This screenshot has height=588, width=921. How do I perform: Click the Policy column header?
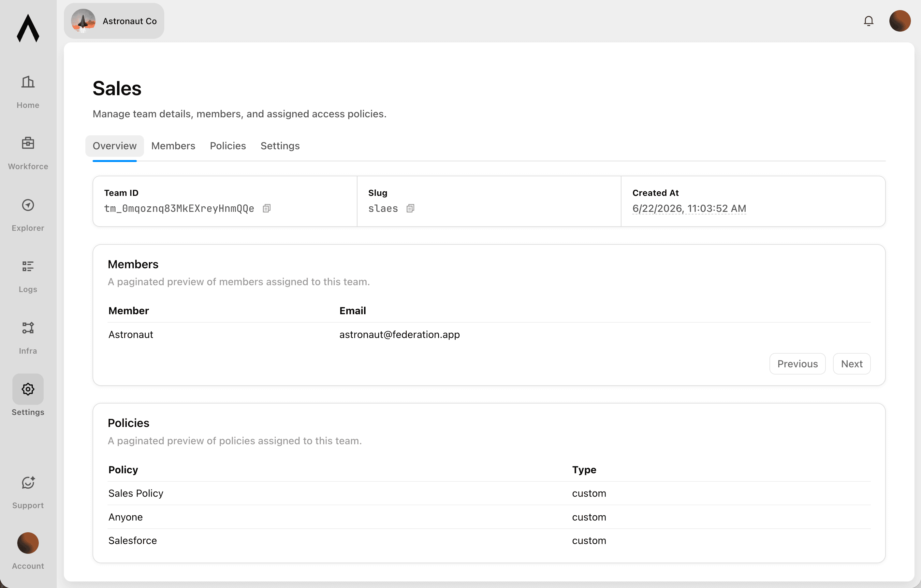pyautogui.click(x=123, y=469)
